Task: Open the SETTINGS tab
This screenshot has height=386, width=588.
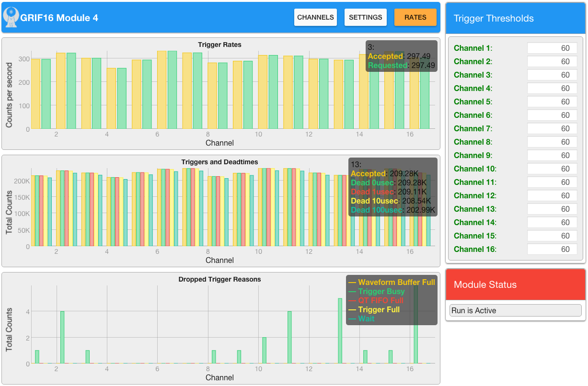Action: tap(365, 17)
